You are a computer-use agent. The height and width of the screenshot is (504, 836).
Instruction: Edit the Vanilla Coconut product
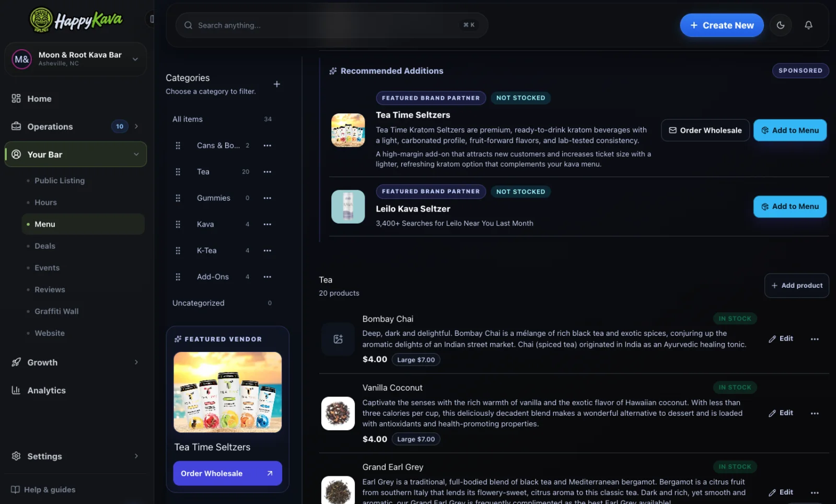[781, 413]
